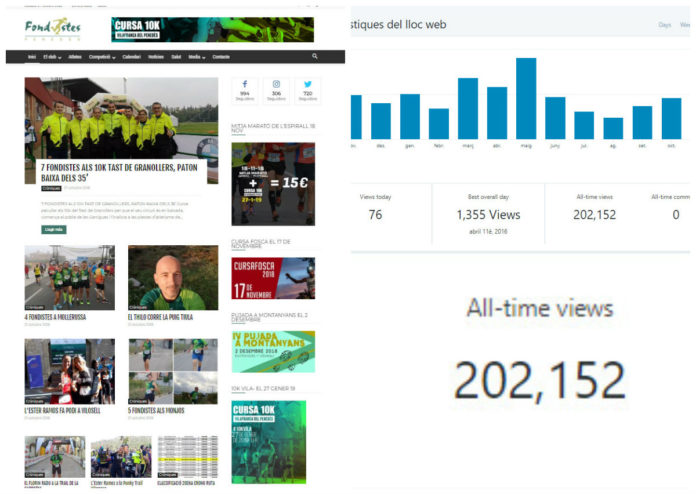Expand the Competició menu dropdown
Screen dimensions: 696x494
tap(102, 57)
